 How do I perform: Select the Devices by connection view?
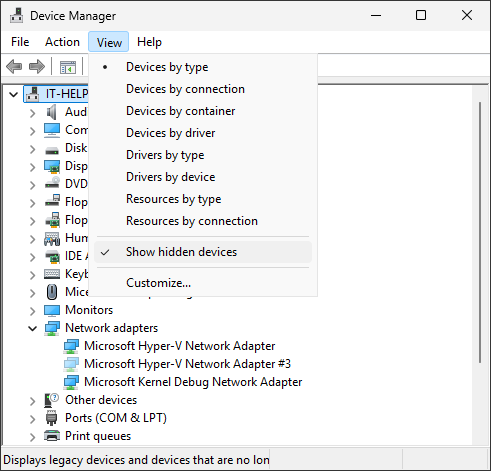203,89
